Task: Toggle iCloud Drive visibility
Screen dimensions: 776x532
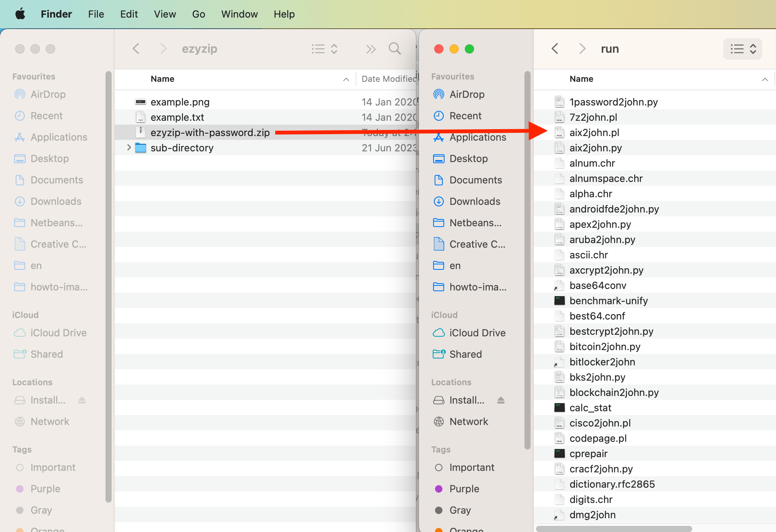Action: 476,332
